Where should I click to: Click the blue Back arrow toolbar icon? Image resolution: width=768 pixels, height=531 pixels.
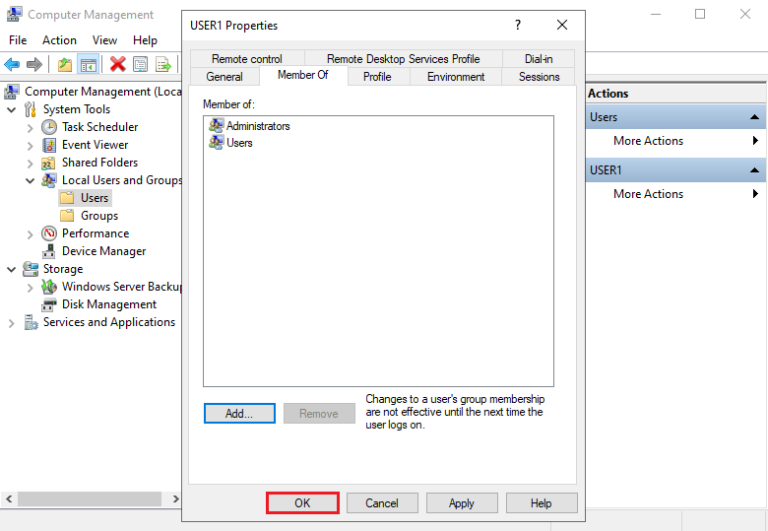12,65
